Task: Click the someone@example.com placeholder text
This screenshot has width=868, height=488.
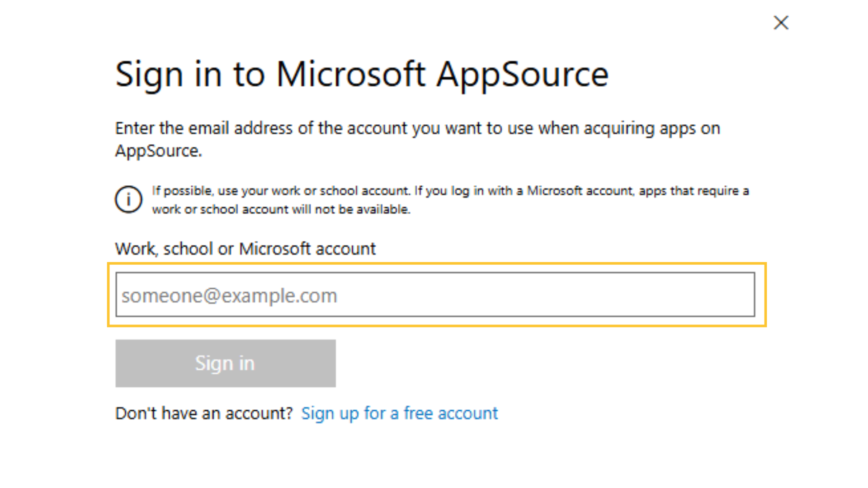Action: 229,296
